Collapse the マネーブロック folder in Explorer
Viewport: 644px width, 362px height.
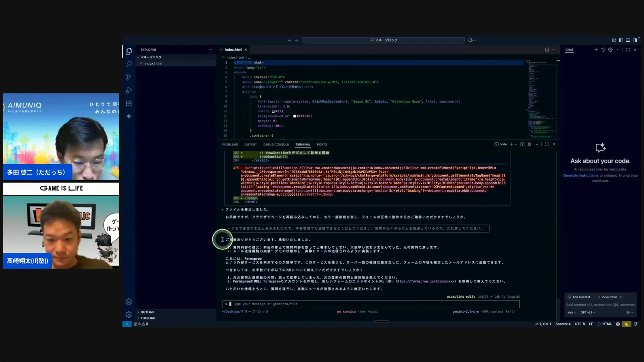[151, 57]
